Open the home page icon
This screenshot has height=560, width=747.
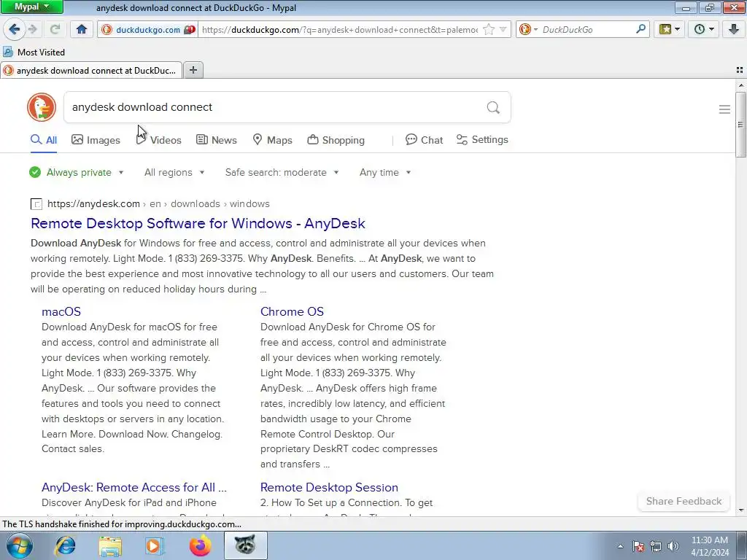82,29
